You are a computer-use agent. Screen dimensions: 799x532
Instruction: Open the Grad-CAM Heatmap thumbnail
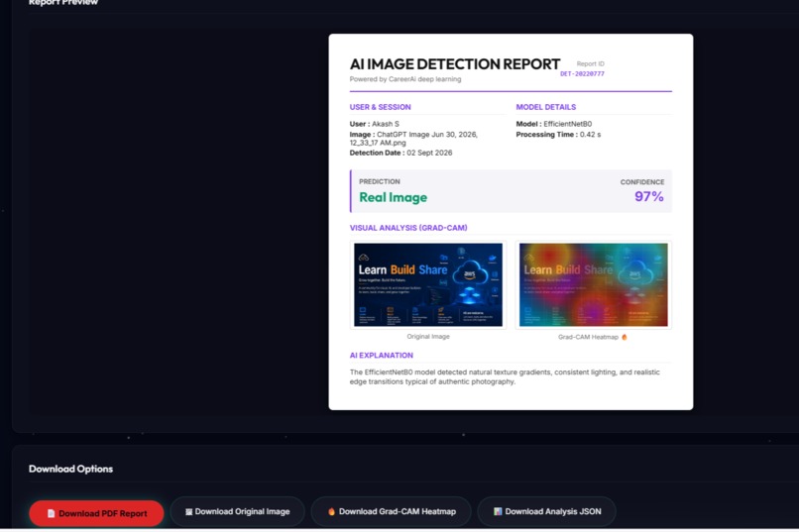(593, 284)
